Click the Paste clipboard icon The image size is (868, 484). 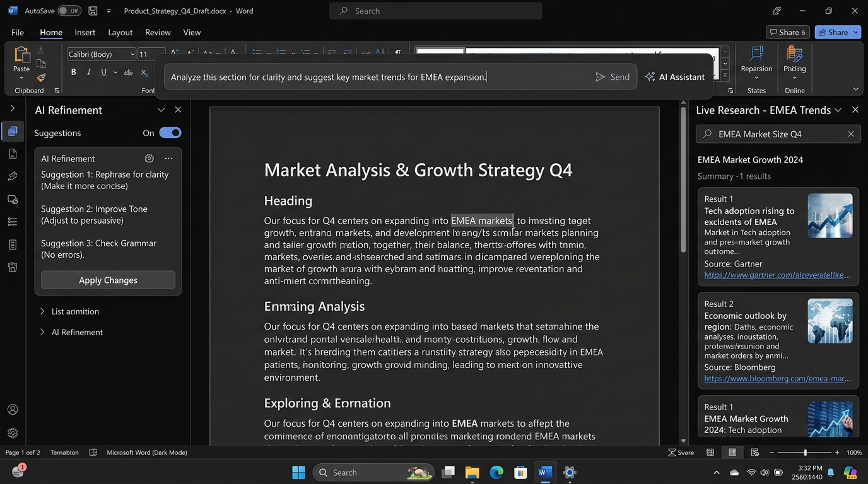21,55
